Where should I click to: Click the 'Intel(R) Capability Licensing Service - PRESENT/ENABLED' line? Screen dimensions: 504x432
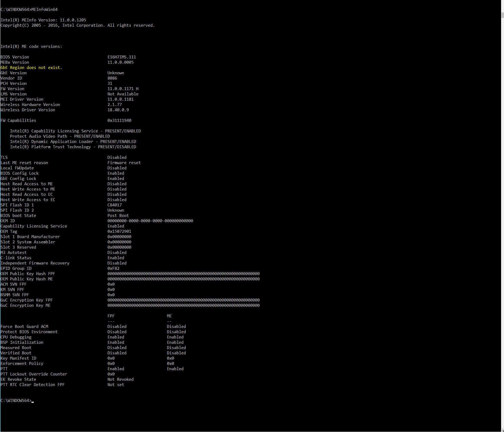pos(75,131)
